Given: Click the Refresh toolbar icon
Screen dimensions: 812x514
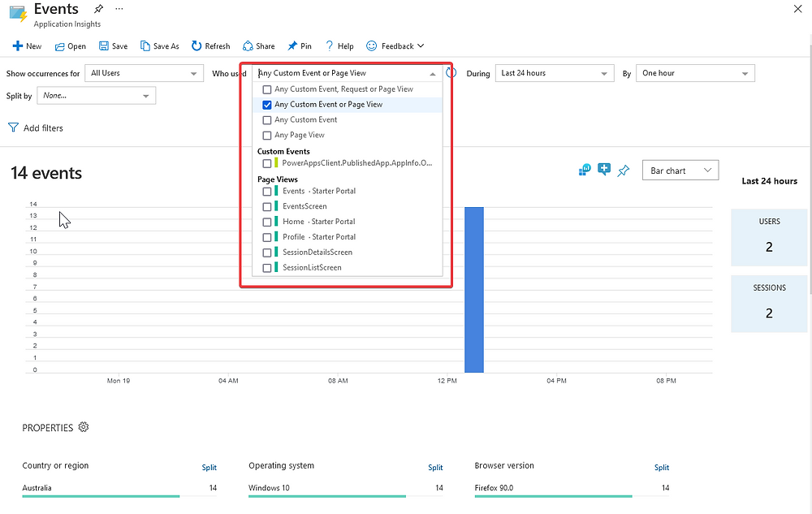Looking at the screenshot, I should [197, 46].
